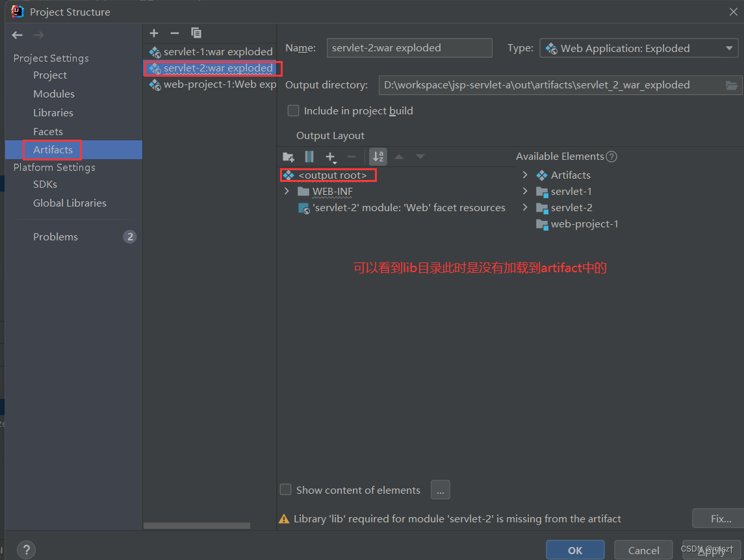Add copy of element to layout
The height and width of the screenshot is (560, 744).
(x=331, y=157)
